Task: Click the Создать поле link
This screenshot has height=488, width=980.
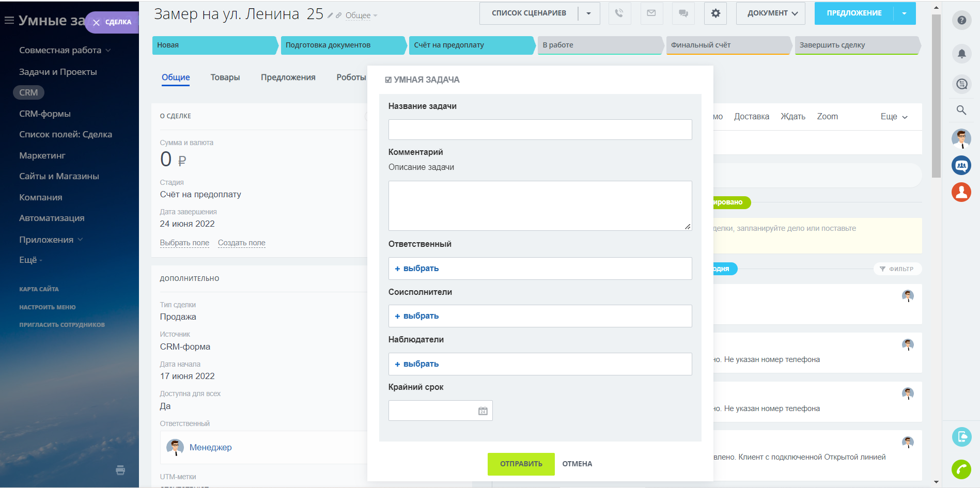Action: tap(242, 243)
